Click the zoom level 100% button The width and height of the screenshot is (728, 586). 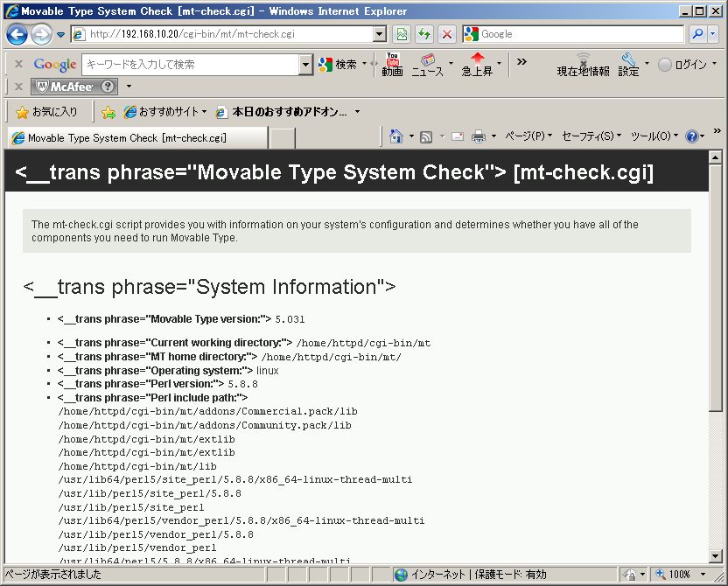click(674, 575)
